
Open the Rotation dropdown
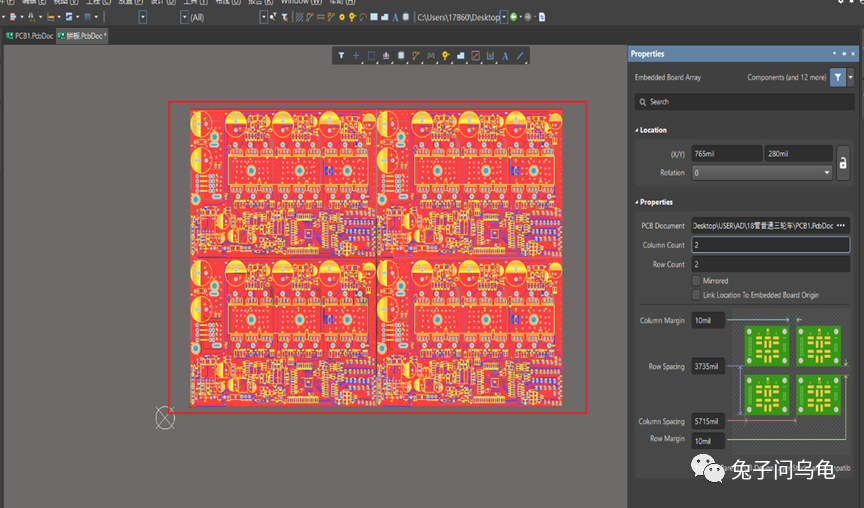coord(762,172)
